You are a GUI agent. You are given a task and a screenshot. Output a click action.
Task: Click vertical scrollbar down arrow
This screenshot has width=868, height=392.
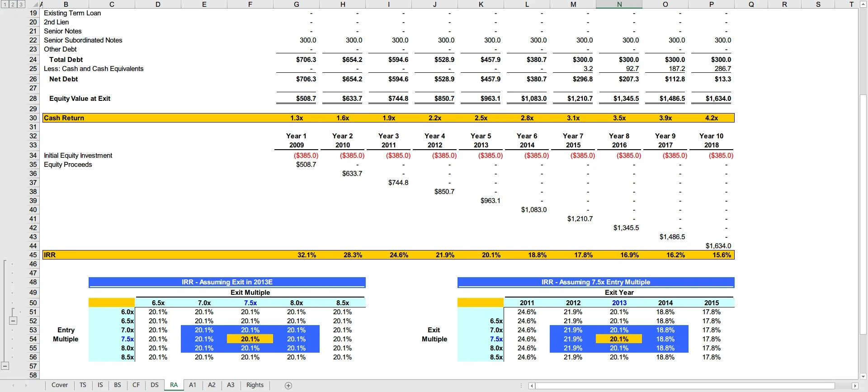(863, 376)
